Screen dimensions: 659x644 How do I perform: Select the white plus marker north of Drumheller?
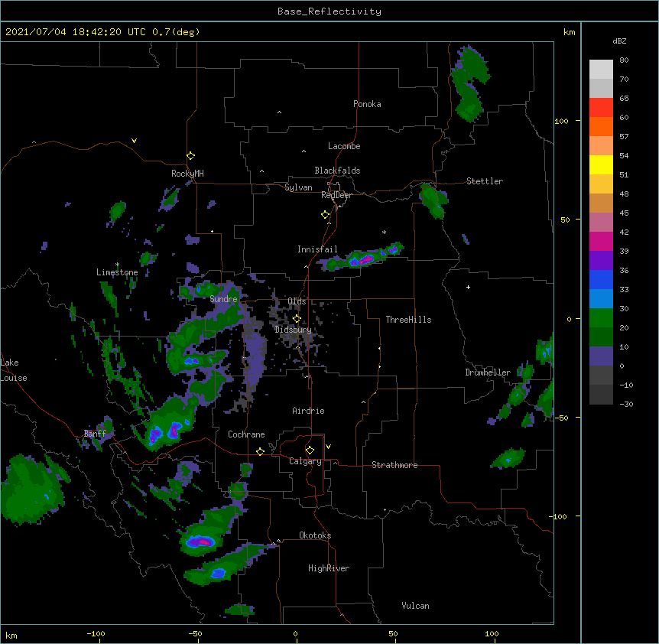tap(468, 287)
